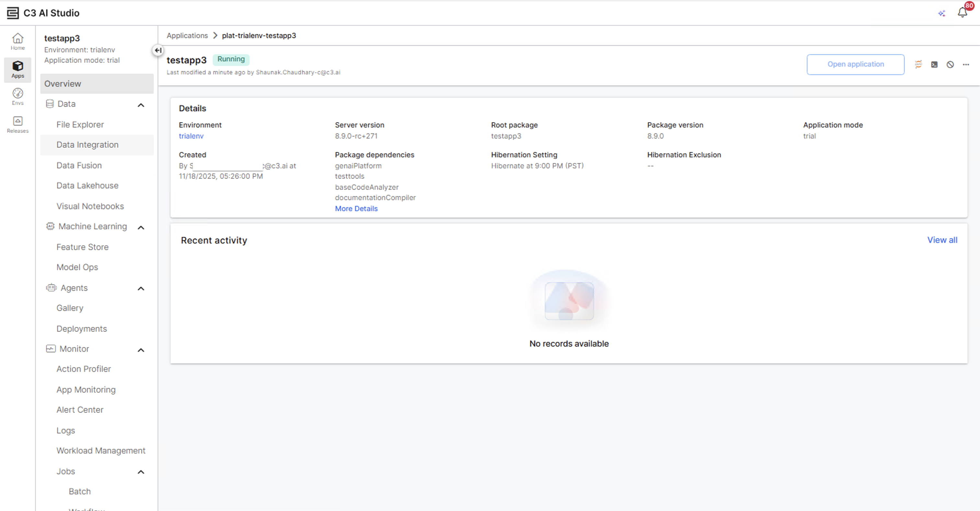Open the trialenv environment link
Screen dimensions: 980x511
(x=191, y=136)
